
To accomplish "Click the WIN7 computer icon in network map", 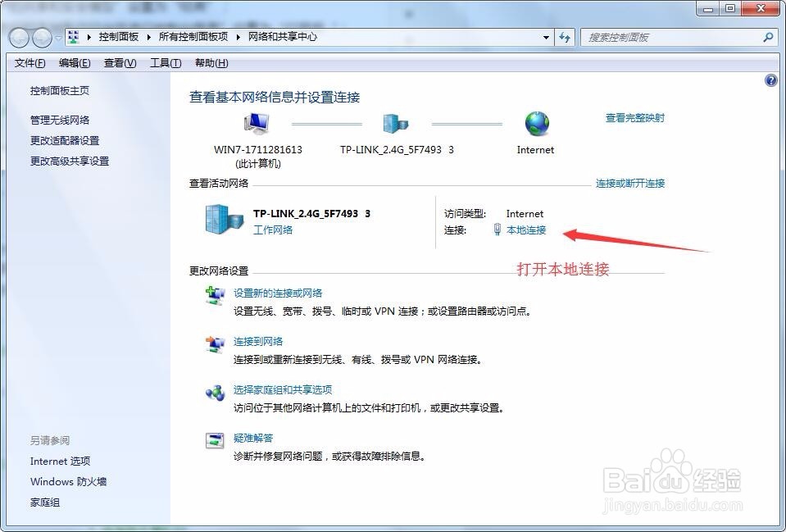I will pyautogui.click(x=256, y=121).
